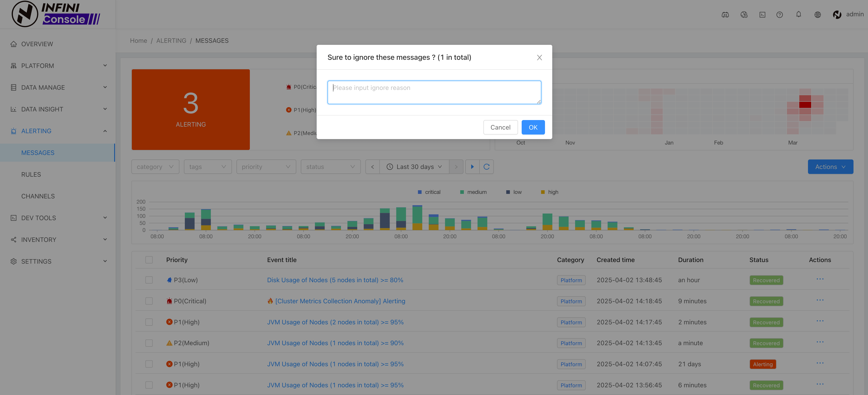Screen dimensions: 868x395
Task: Confirm ignore by clicking OK
Action: [533, 127]
